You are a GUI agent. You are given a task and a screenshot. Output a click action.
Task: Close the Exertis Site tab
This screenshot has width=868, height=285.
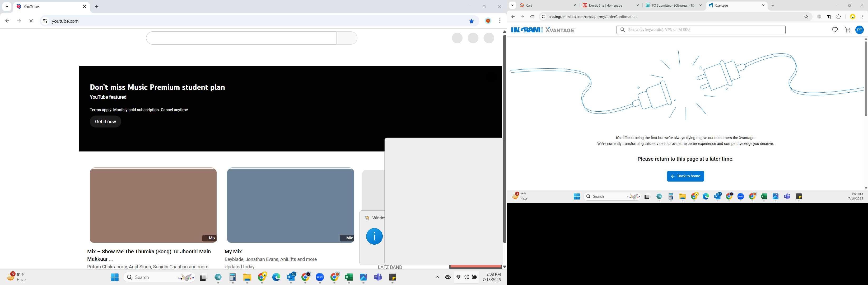click(x=637, y=5)
